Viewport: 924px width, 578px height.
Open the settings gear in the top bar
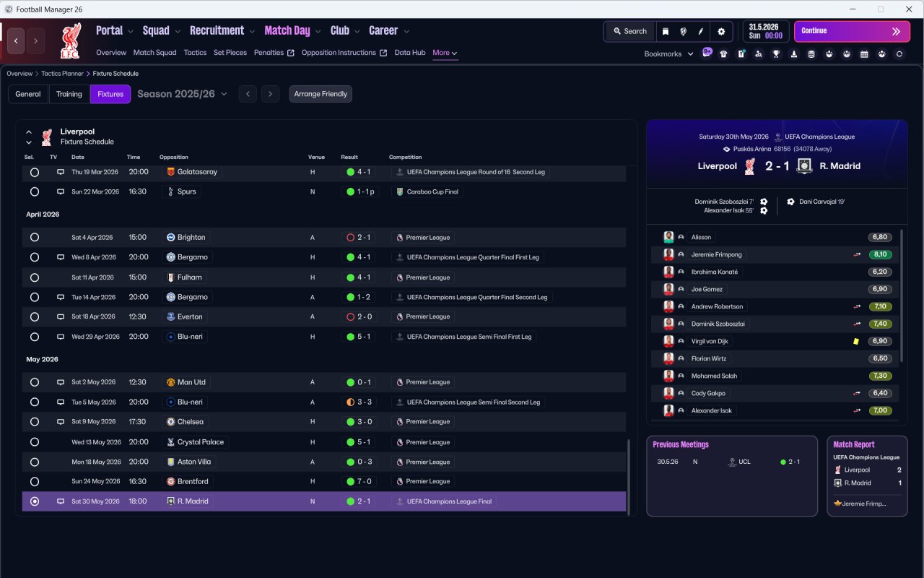(x=720, y=31)
